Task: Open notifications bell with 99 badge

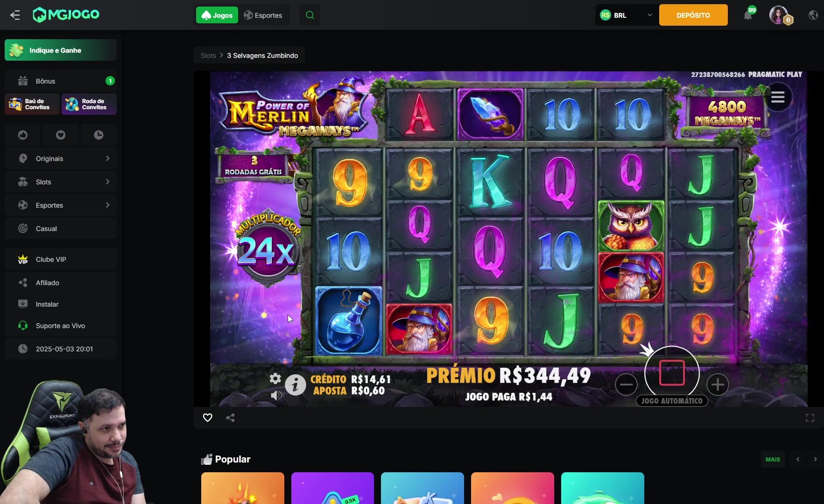Action: 748,14
